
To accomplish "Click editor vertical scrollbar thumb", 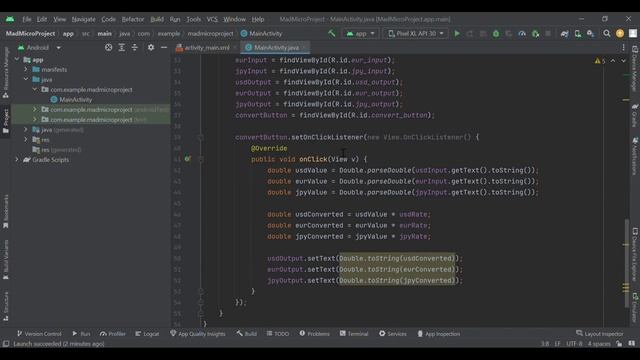I will 627,263.
